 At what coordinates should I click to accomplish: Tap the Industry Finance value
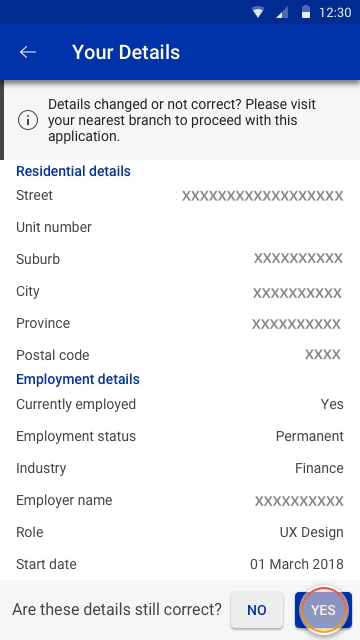(319, 468)
